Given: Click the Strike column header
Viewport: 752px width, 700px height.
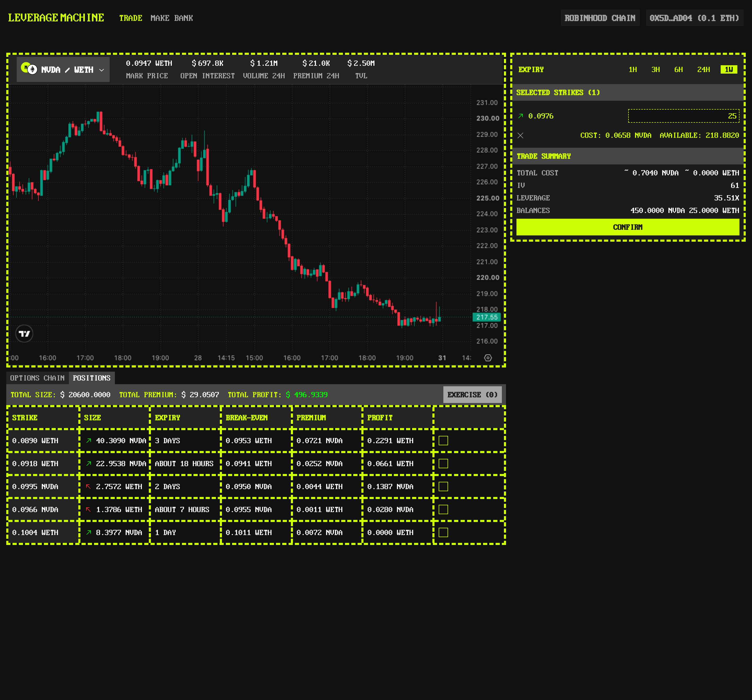Looking at the screenshot, I should 25,418.
